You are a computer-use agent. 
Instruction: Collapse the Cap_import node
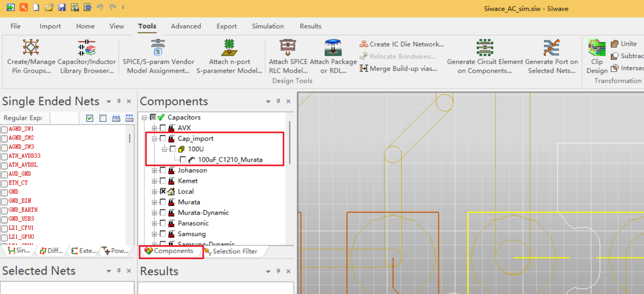154,139
